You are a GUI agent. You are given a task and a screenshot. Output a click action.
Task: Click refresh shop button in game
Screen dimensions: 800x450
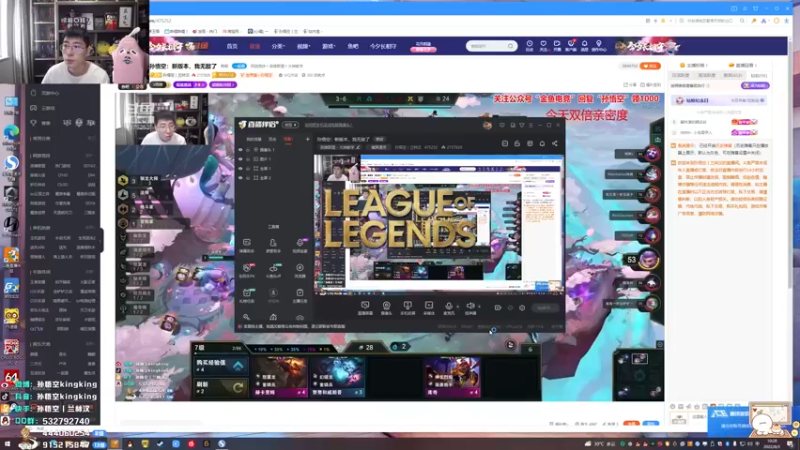point(220,387)
